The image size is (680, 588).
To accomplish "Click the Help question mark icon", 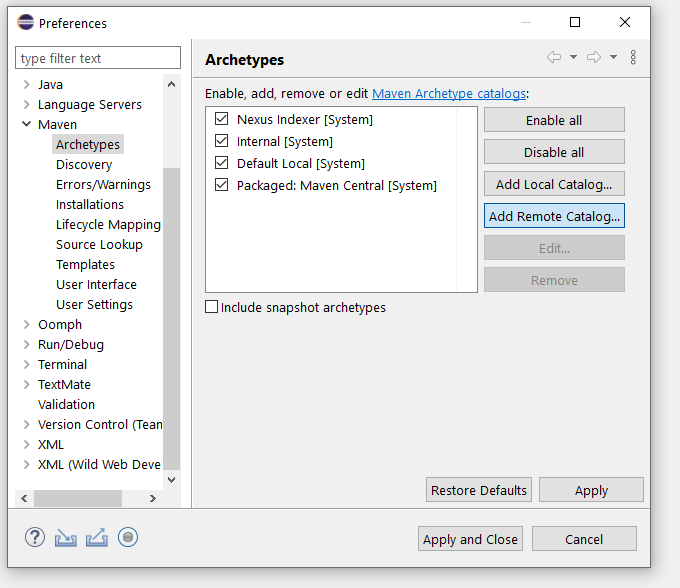I will (x=35, y=538).
